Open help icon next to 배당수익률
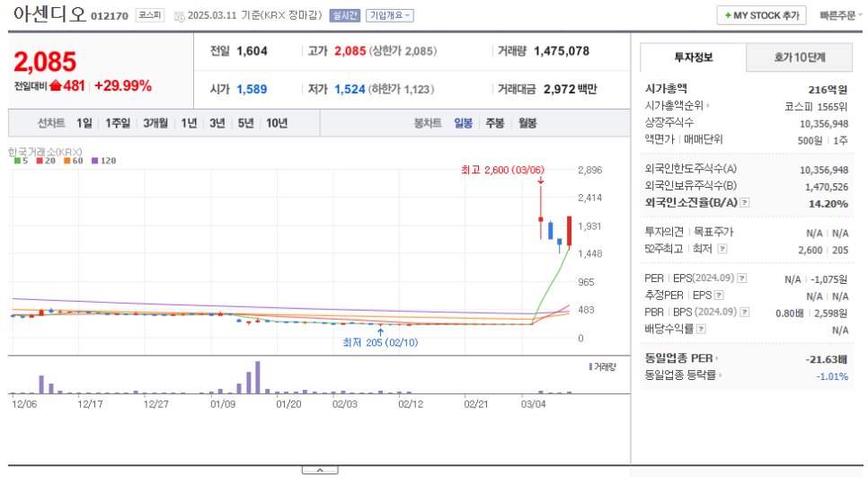The image size is (868, 477). 701,330
